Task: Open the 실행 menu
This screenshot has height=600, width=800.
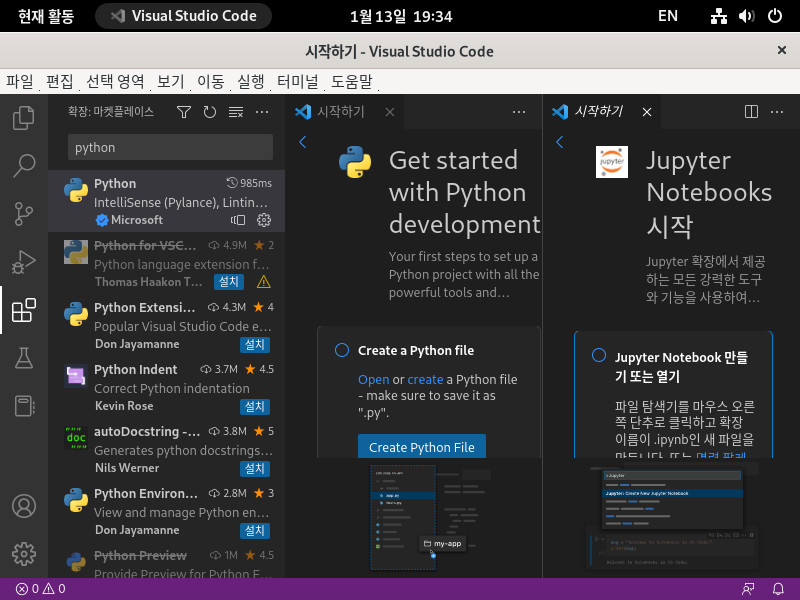Action: (x=251, y=81)
